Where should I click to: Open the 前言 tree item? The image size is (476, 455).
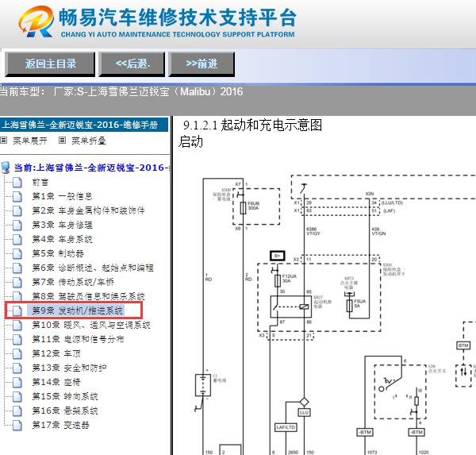coord(40,183)
